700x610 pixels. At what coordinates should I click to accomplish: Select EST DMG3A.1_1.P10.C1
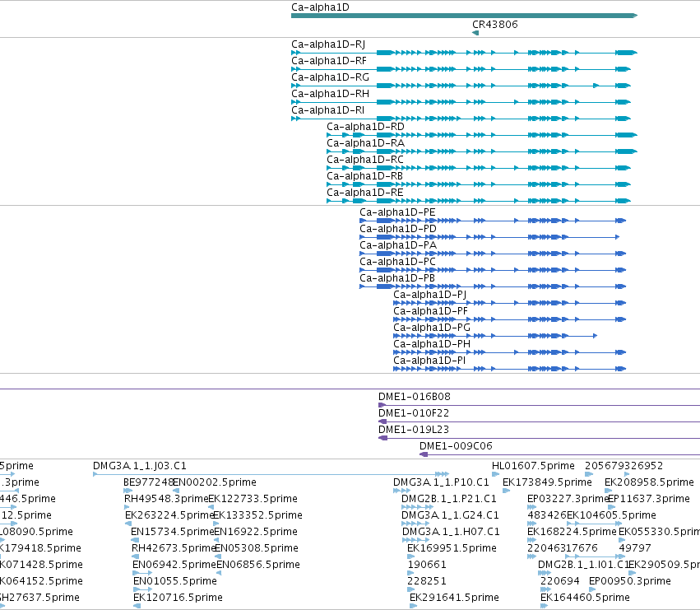[401, 491]
